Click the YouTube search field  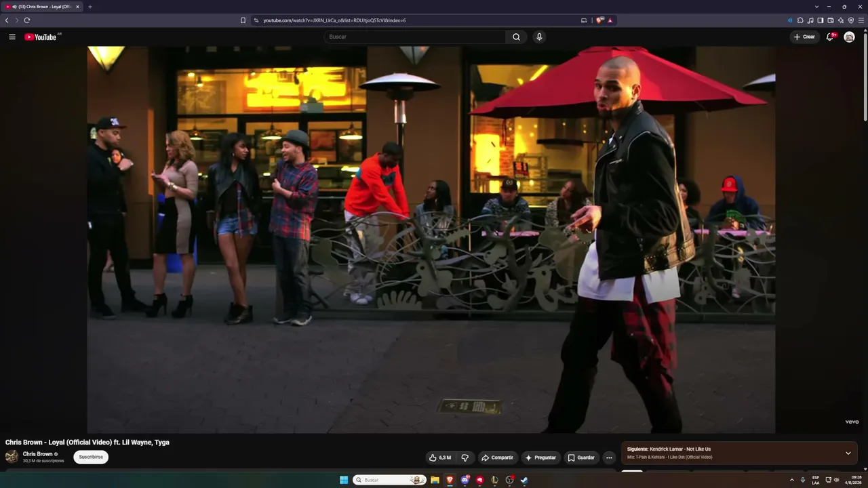tap(414, 37)
